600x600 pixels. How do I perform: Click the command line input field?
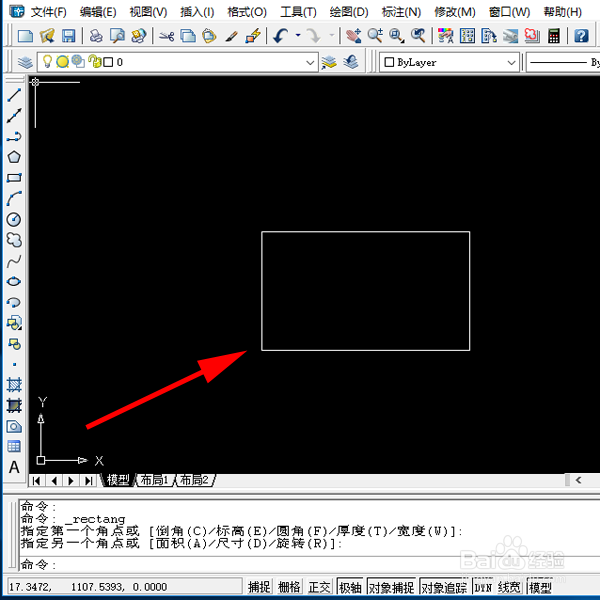click(308, 564)
